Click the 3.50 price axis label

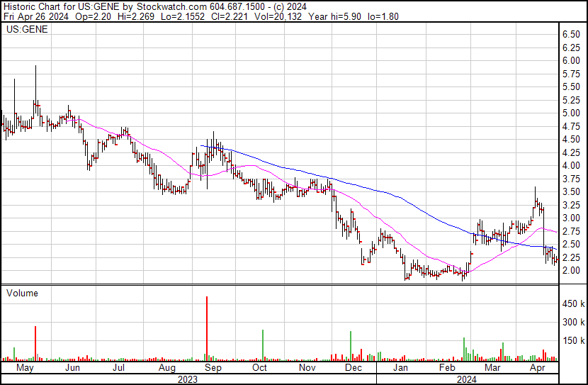pyautogui.click(x=571, y=191)
